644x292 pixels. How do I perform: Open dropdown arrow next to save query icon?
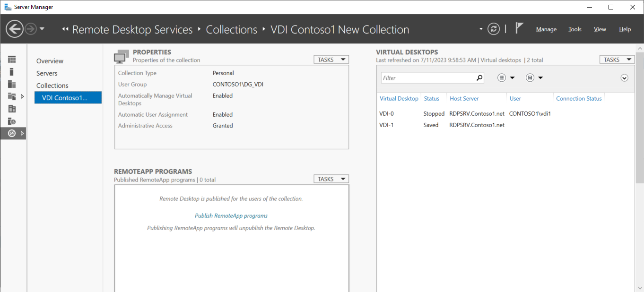coord(540,78)
